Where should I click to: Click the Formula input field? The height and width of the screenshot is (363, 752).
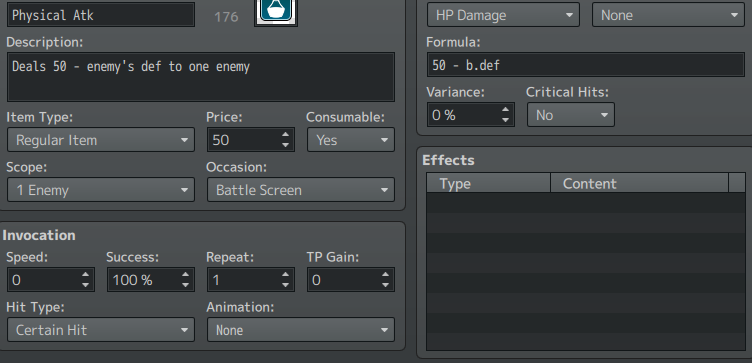586,65
